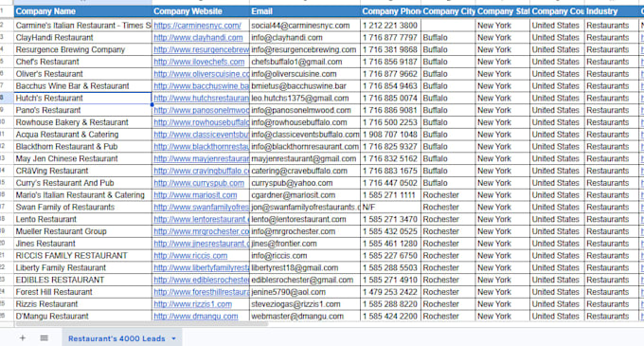Select phone number 1 212 221 3800
Viewport: 644px width, 346px height.
390,26
